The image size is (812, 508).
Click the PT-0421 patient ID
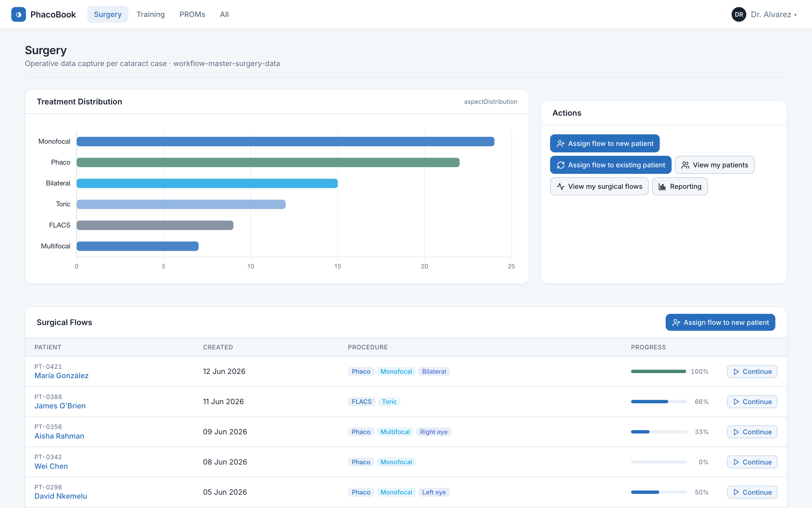click(x=48, y=367)
